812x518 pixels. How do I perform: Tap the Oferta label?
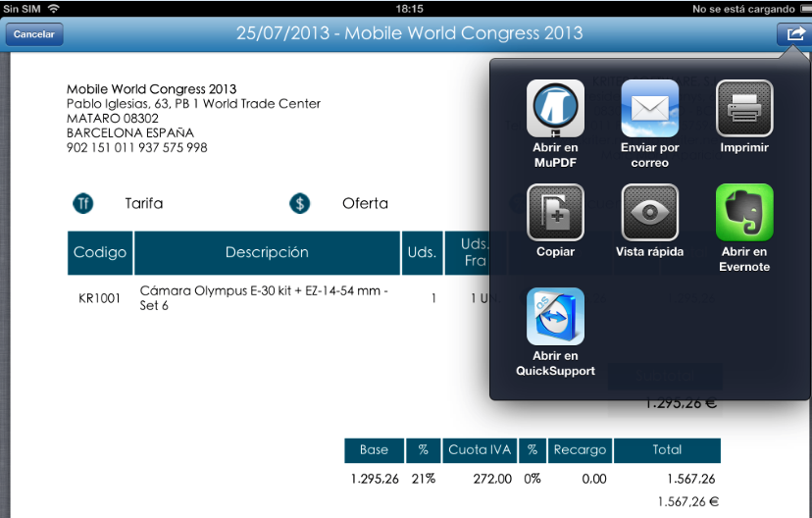pyautogui.click(x=365, y=203)
